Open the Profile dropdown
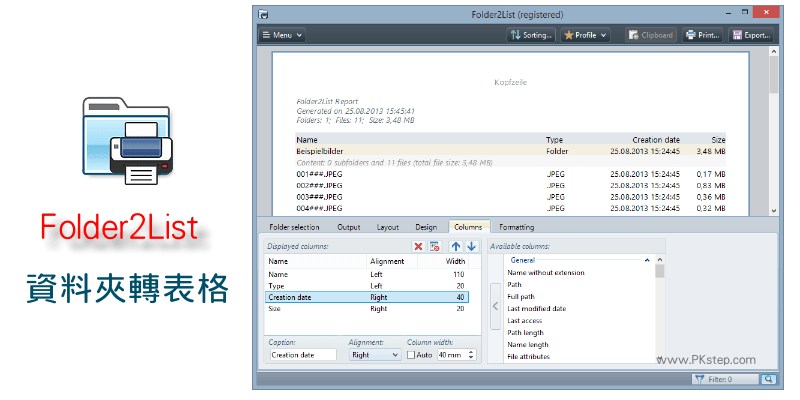This screenshot has width=800, height=400. click(585, 35)
